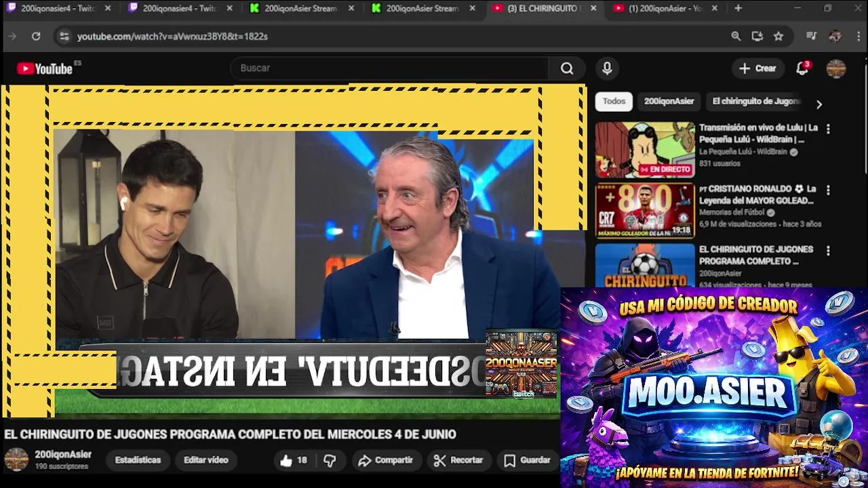Click the browser address bar URL
The width and height of the screenshot is (868, 488).
click(172, 37)
